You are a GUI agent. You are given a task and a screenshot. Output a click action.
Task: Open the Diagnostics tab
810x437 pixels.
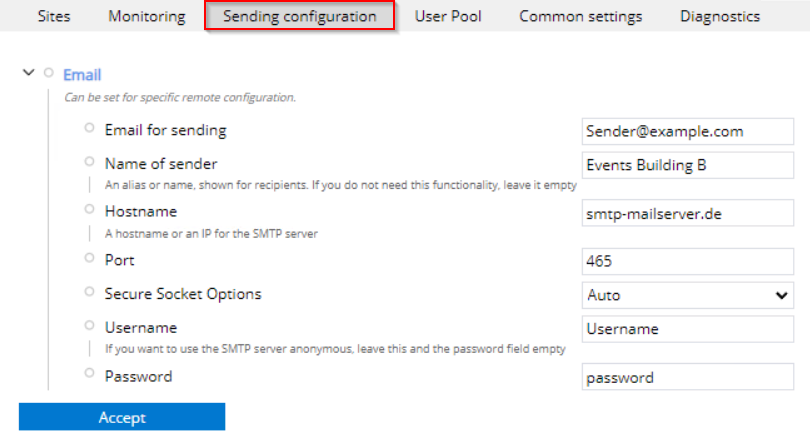(720, 16)
